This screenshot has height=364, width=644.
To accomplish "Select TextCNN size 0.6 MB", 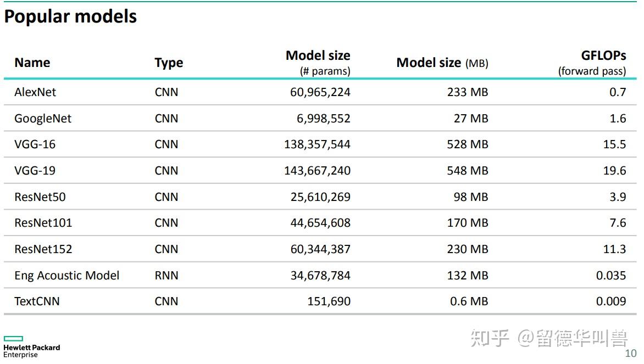I will (469, 301).
